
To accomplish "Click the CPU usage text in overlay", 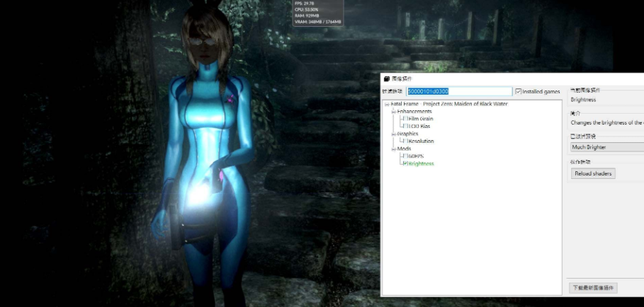I will coord(306,9).
